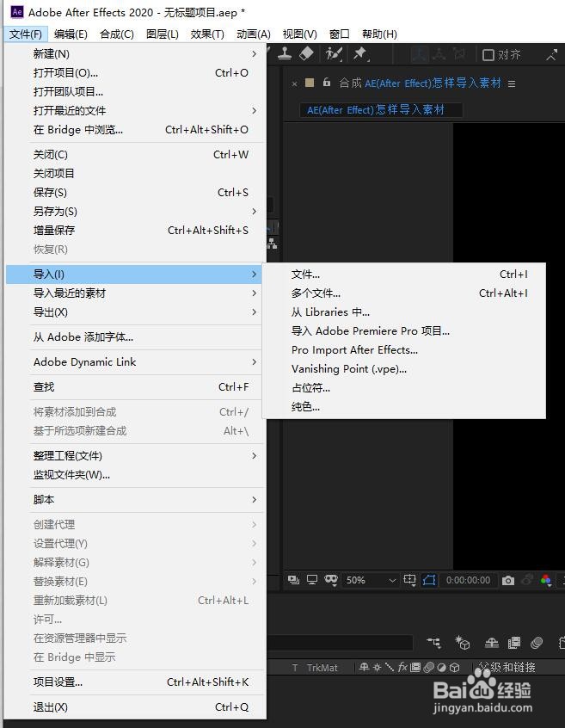This screenshot has width=565, height=728.
Task: Click the beige composition label color square
Action: (x=310, y=83)
